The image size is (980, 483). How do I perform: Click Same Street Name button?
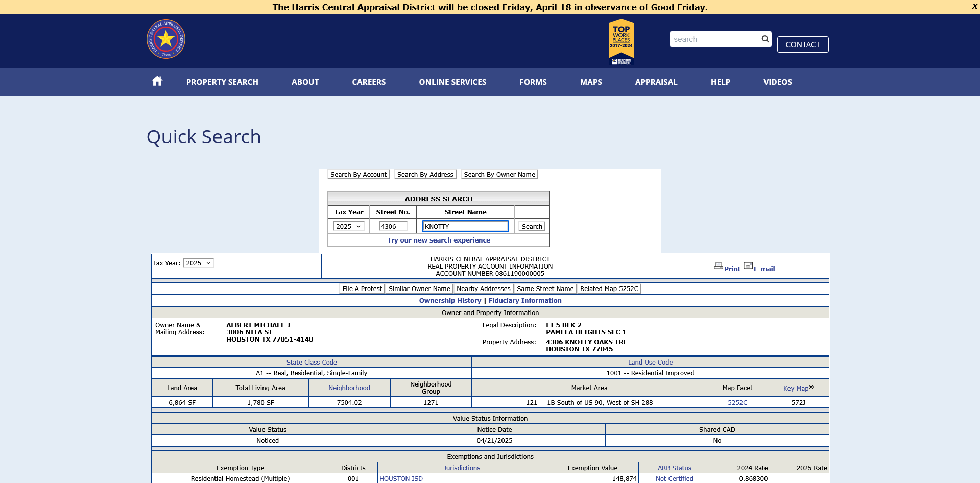point(545,288)
